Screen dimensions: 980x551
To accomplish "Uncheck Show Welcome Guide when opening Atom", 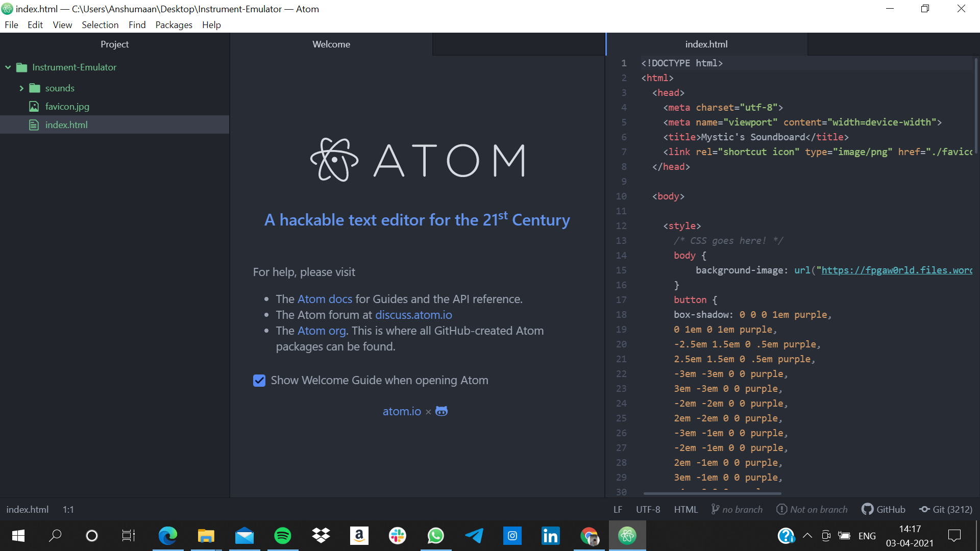I will pyautogui.click(x=259, y=381).
